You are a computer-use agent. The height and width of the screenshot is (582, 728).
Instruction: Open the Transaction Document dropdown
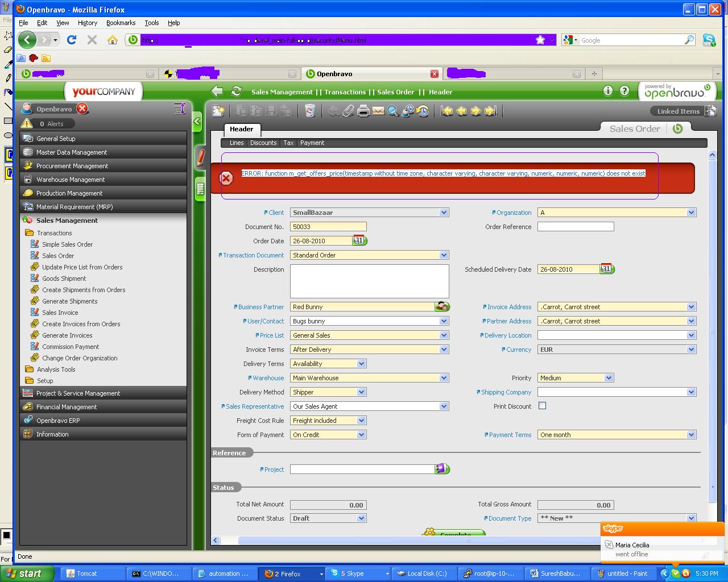pyautogui.click(x=444, y=255)
